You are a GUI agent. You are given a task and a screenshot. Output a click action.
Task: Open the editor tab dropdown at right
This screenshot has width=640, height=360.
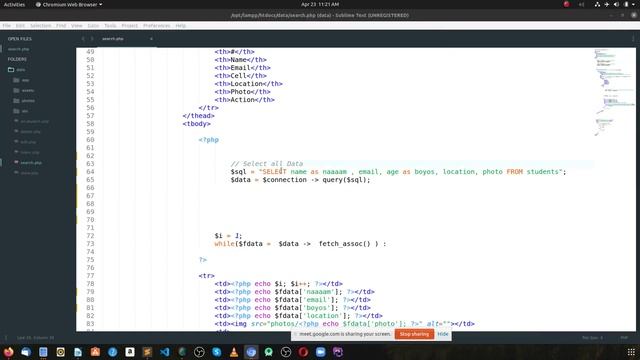tap(633, 39)
